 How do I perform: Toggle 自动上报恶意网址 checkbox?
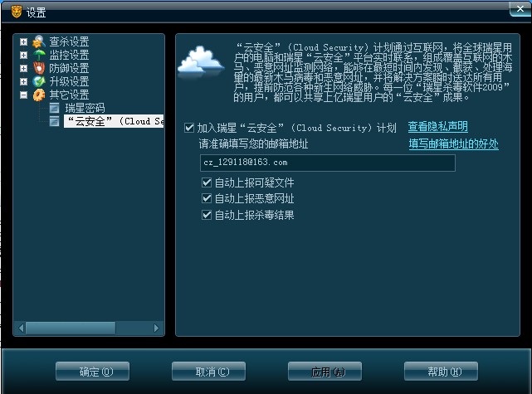pos(207,198)
